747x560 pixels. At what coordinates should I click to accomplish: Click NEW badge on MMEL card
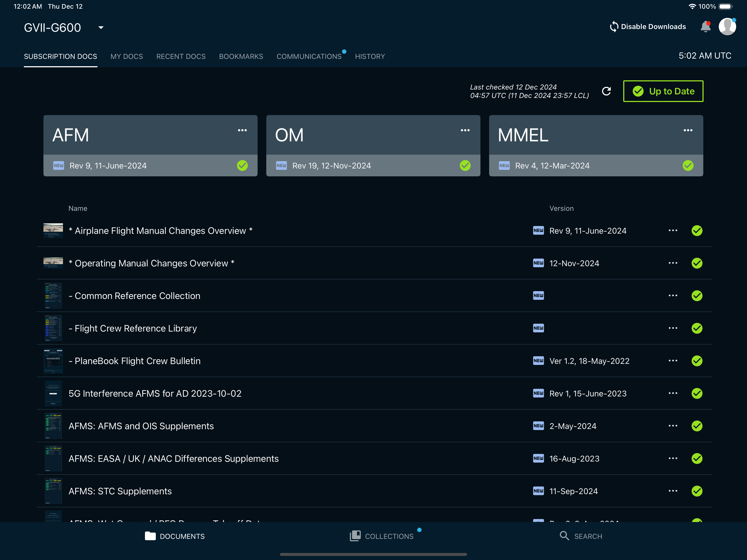(x=504, y=166)
